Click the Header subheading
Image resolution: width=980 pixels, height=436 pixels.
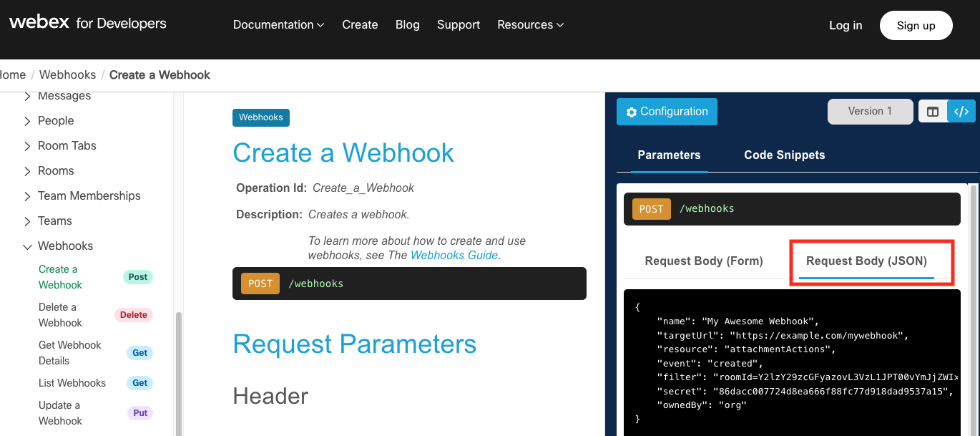pyautogui.click(x=270, y=397)
